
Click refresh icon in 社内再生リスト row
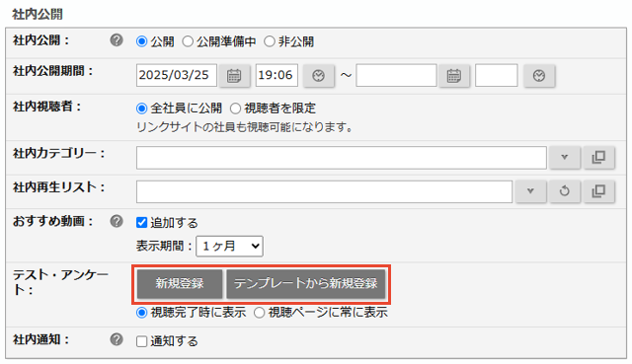click(564, 191)
